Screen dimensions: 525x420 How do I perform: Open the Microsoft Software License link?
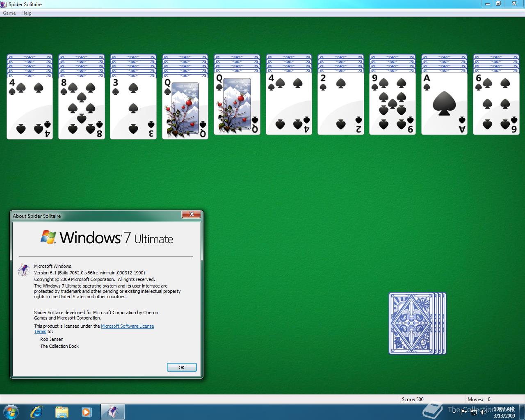click(x=128, y=326)
